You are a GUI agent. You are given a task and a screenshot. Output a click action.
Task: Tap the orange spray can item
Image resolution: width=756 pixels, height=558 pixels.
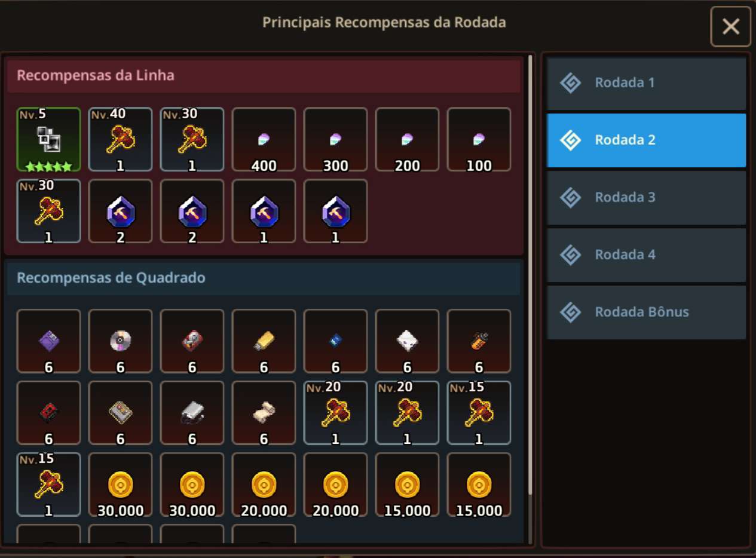479,341
